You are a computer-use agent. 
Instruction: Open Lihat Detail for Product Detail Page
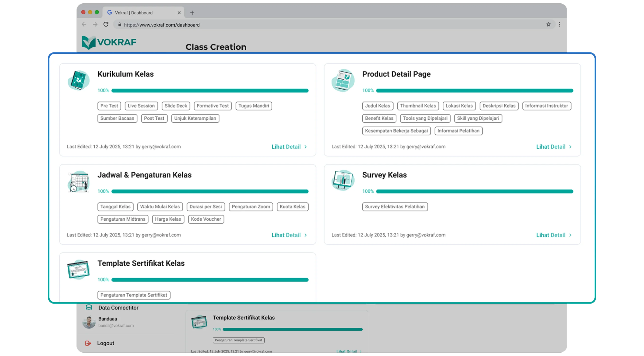551,147
